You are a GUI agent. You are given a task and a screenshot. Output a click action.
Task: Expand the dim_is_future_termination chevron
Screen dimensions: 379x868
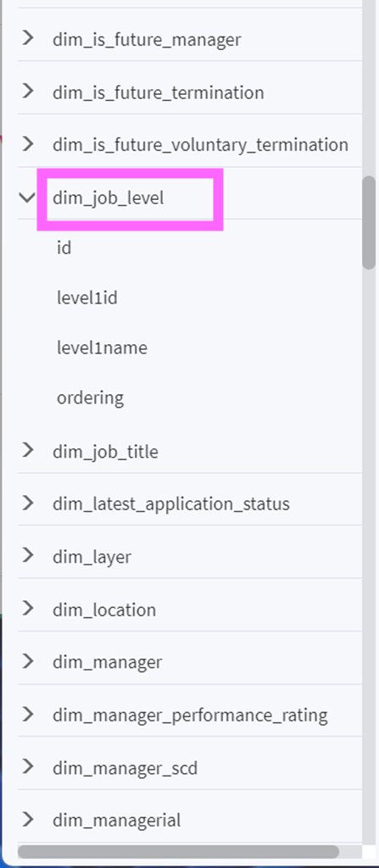pos(28,91)
